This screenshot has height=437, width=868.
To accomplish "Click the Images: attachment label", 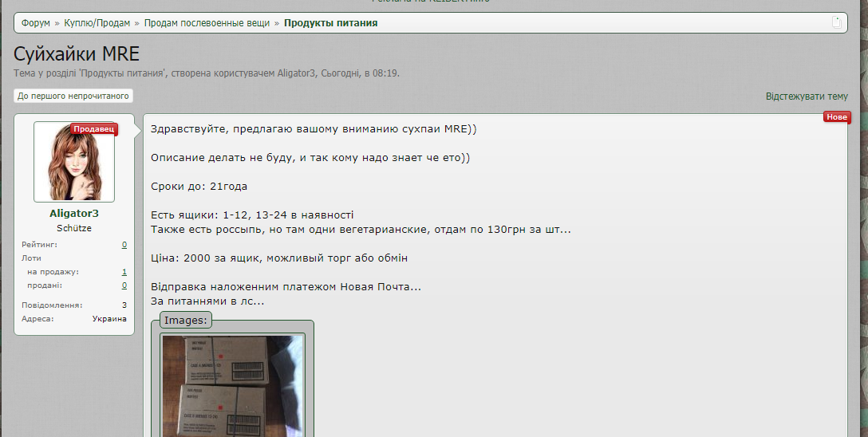I will pos(185,321).
